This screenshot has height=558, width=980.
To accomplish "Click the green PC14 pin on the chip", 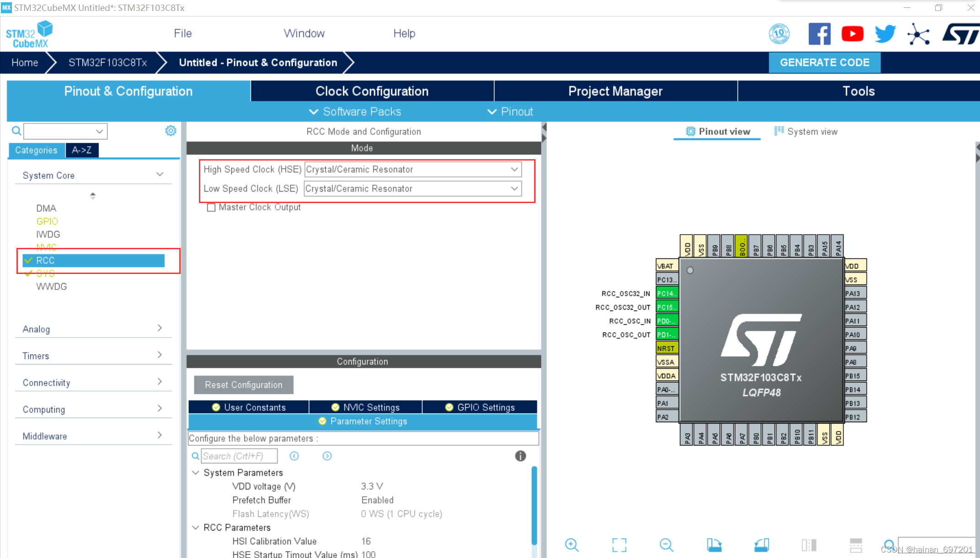I will pos(667,293).
